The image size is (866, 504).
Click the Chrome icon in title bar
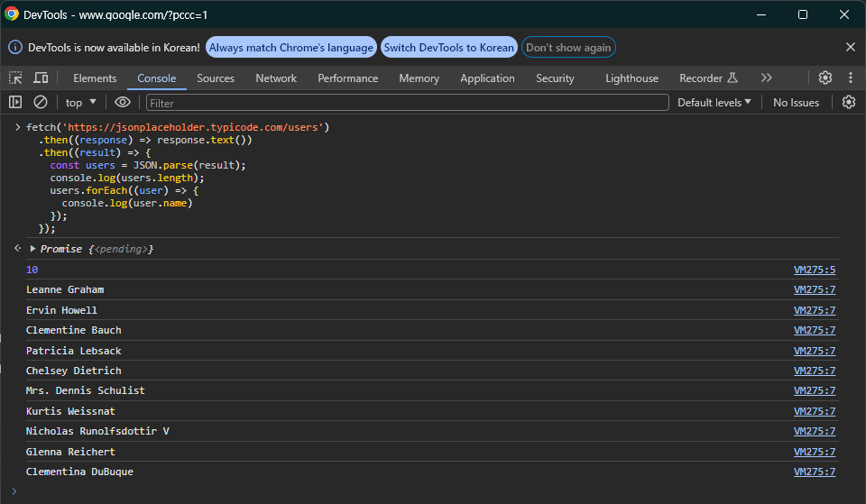click(x=12, y=14)
